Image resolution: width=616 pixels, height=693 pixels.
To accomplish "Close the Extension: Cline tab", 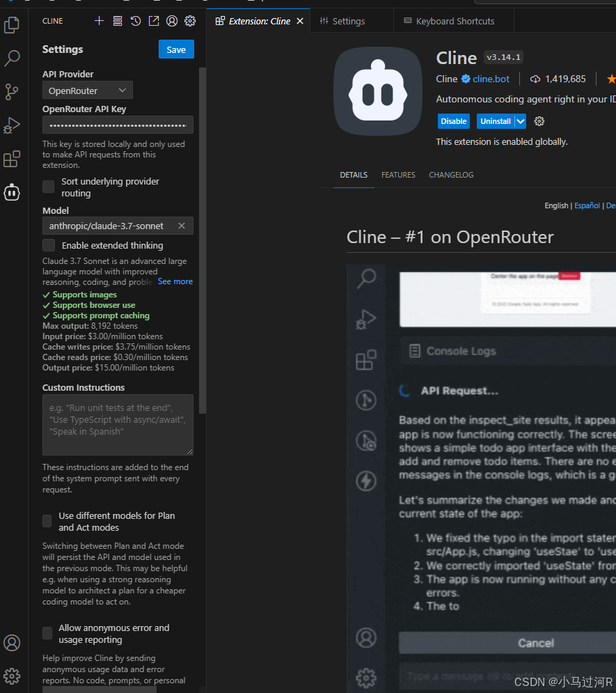I will coord(300,21).
